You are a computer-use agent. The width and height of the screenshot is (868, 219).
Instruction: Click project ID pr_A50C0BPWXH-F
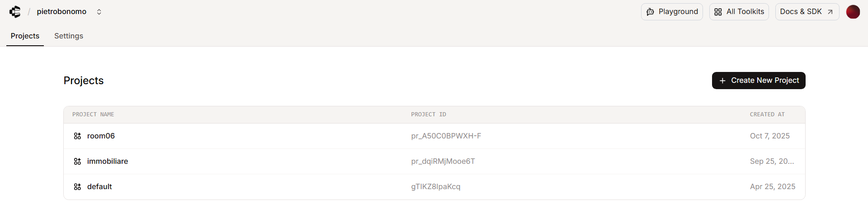pos(446,136)
